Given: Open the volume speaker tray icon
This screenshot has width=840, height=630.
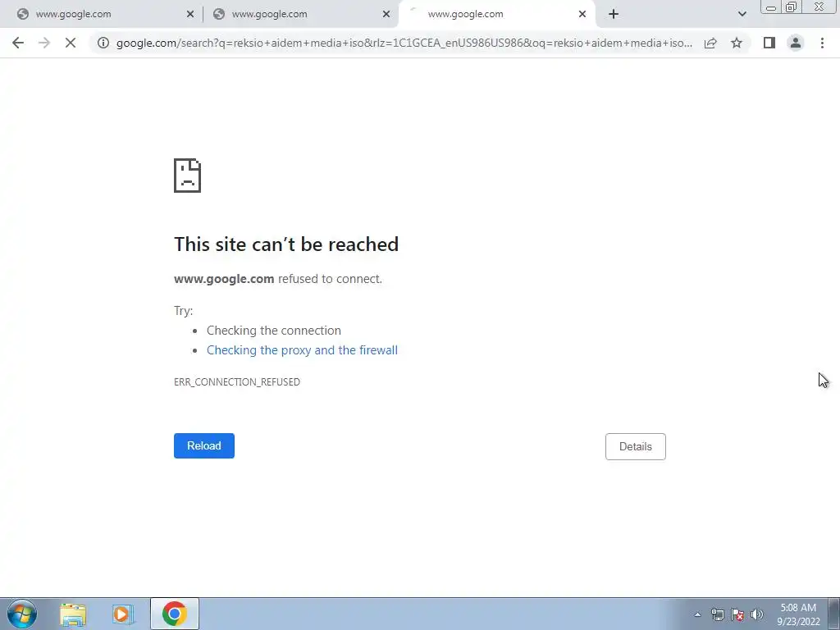Looking at the screenshot, I should pos(756,614).
